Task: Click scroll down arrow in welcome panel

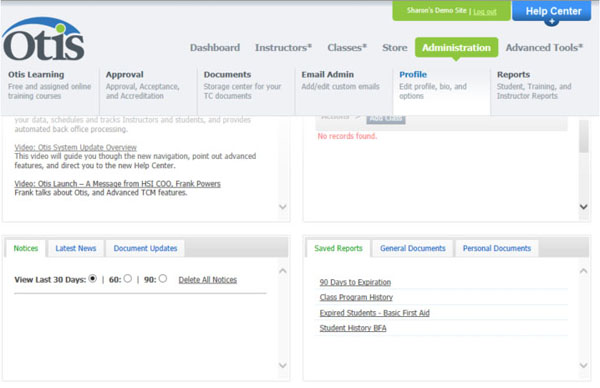Action: pos(282,207)
